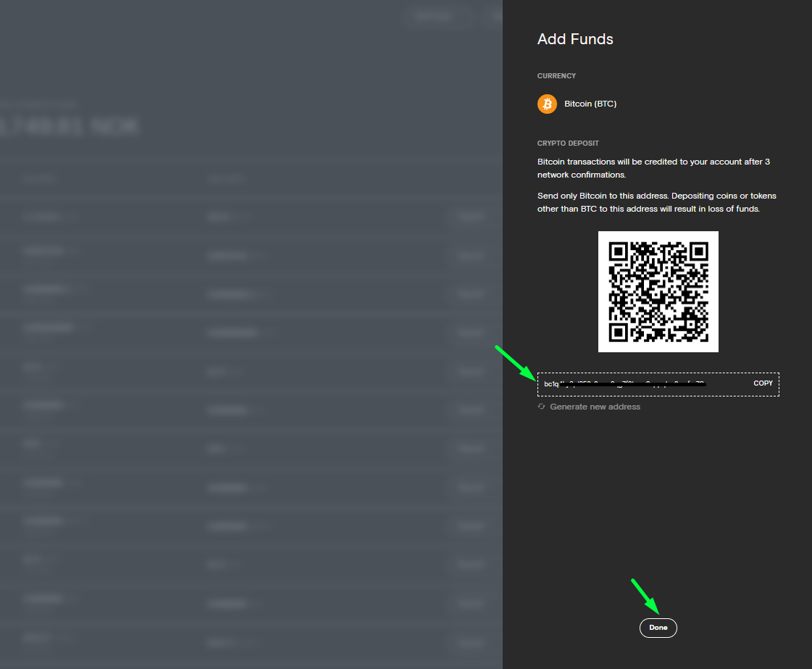The width and height of the screenshot is (812, 669).
Task: Click the refresh icon beside Generate new address
Action: tap(541, 407)
